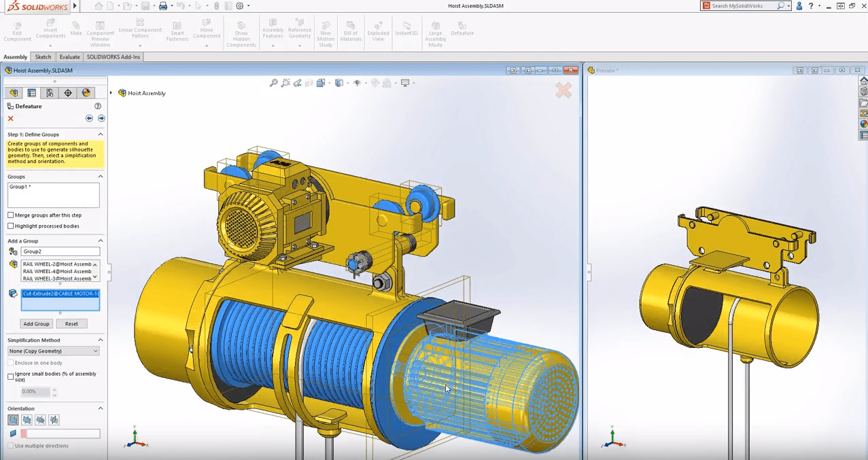This screenshot has height=460, width=868.
Task: Enable Merge groups after this step
Action: (x=11, y=215)
